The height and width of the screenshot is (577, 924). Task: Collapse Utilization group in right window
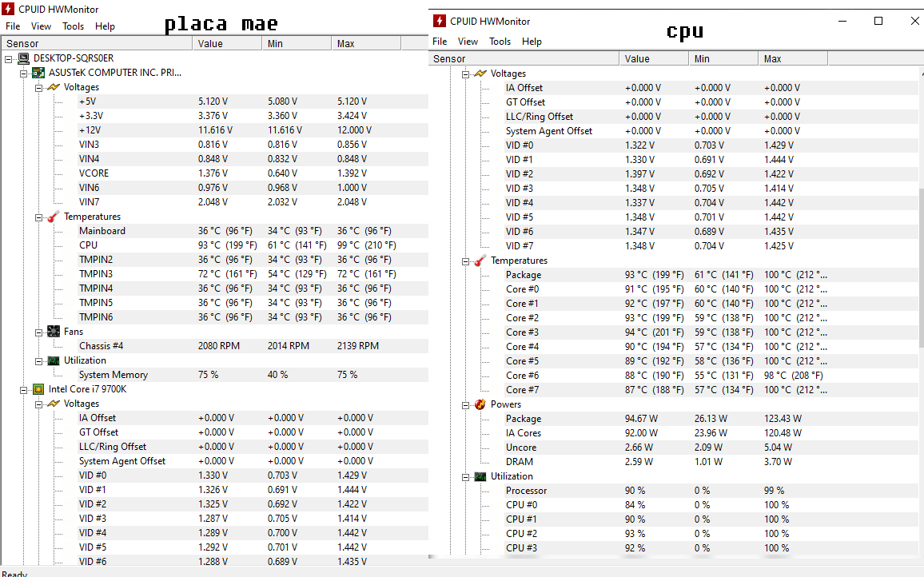pyautogui.click(x=465, y=477)
